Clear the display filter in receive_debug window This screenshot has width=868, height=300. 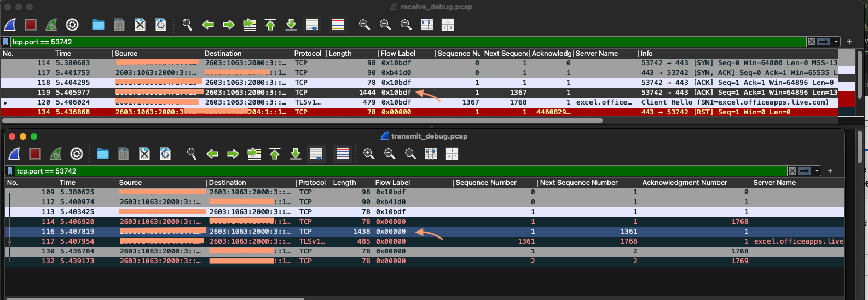point(812,42)
